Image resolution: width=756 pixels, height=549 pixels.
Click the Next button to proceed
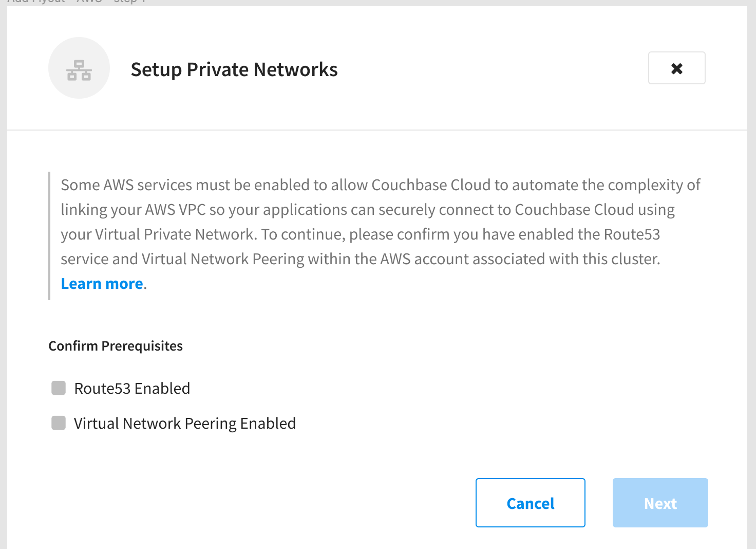click(x=660, y=503)
